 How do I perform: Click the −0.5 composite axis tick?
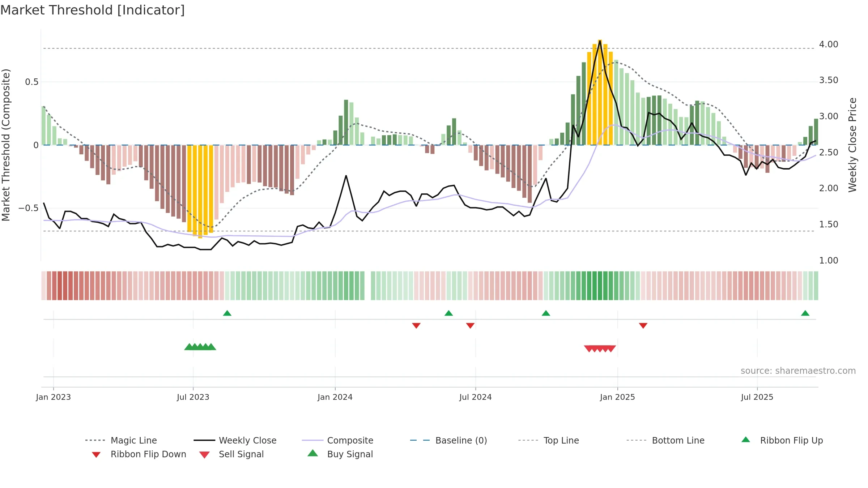29,208
